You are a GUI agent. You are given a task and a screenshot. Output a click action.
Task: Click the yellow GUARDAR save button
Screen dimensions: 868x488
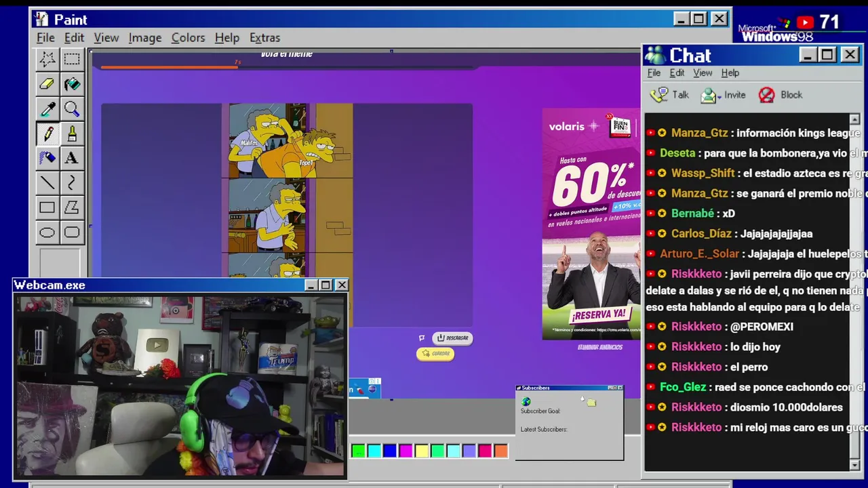coord(435,354)
